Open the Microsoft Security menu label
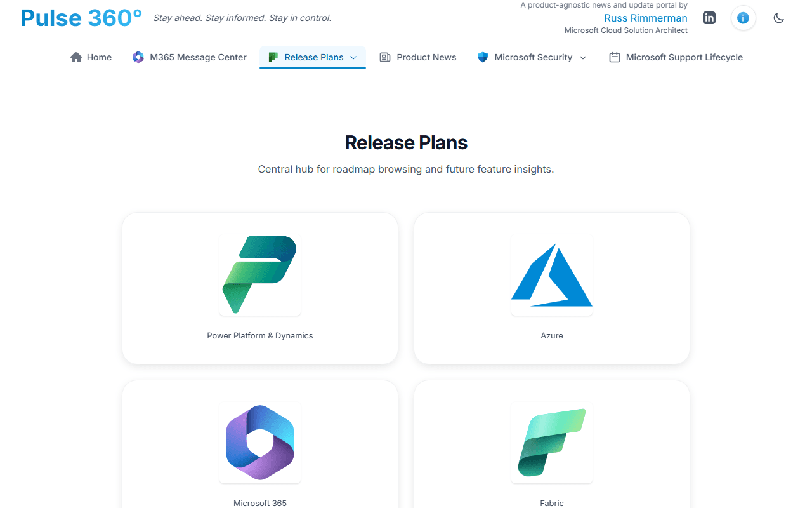 534,57
